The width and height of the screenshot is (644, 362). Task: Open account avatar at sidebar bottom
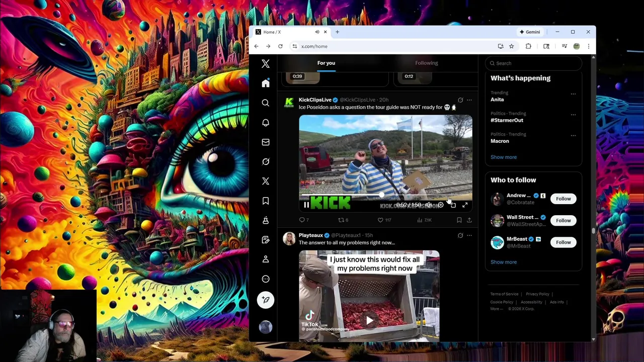click(266, 327)
